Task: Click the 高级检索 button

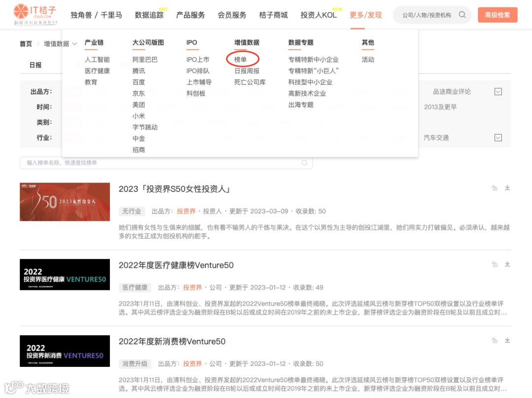Action: (498, 15)
